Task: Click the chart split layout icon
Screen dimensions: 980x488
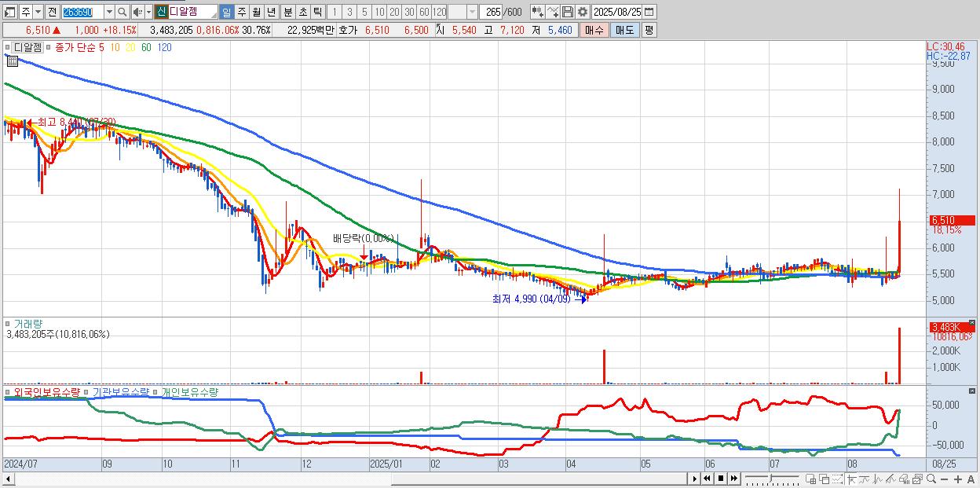Action: [x=811, y=479]
